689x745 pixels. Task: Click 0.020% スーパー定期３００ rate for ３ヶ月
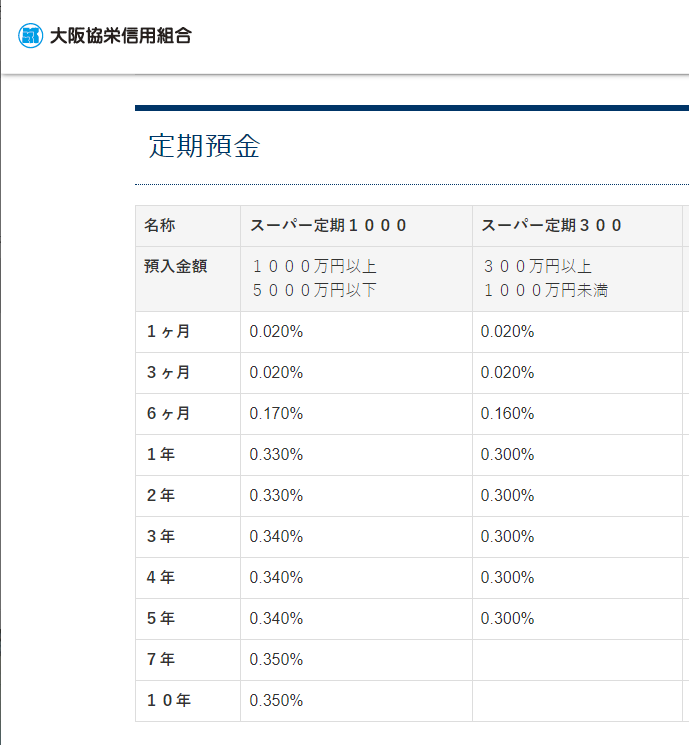[x=507, y=372]
